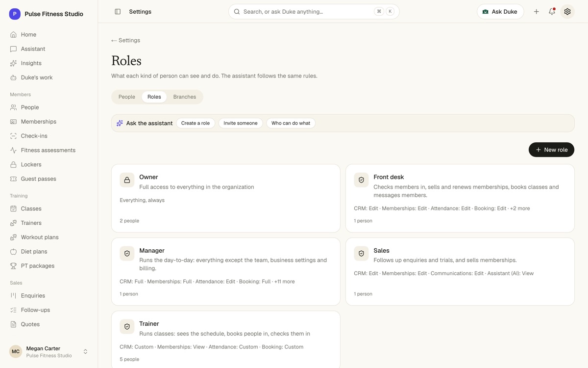Click the Insights sparkle icon

point(13,63)
